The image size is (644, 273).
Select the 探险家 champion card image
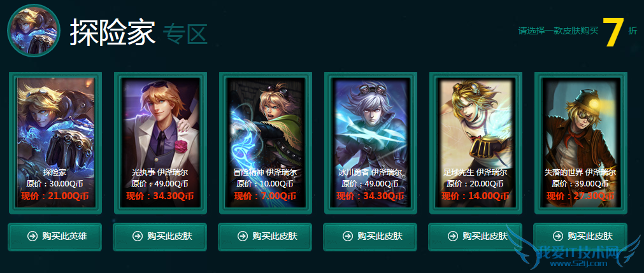click(x=55, y=143)
